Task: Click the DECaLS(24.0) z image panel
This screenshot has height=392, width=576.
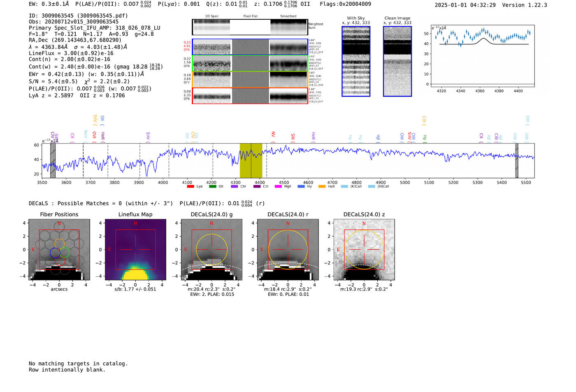Action: click(364, 249)
